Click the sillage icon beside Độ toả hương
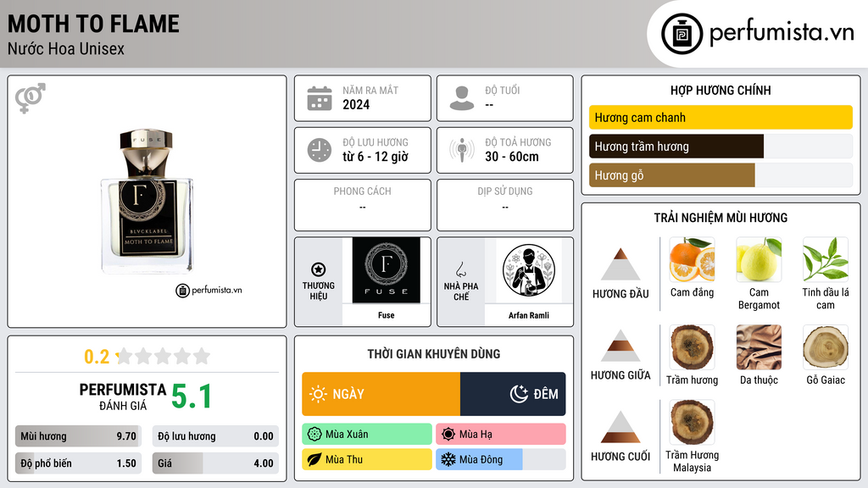 [462, 150]
